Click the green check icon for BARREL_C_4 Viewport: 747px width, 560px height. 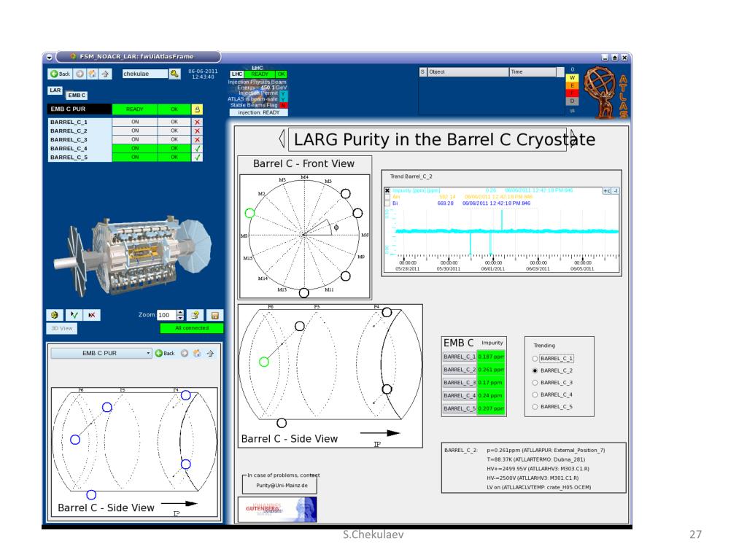coord(197,148)
